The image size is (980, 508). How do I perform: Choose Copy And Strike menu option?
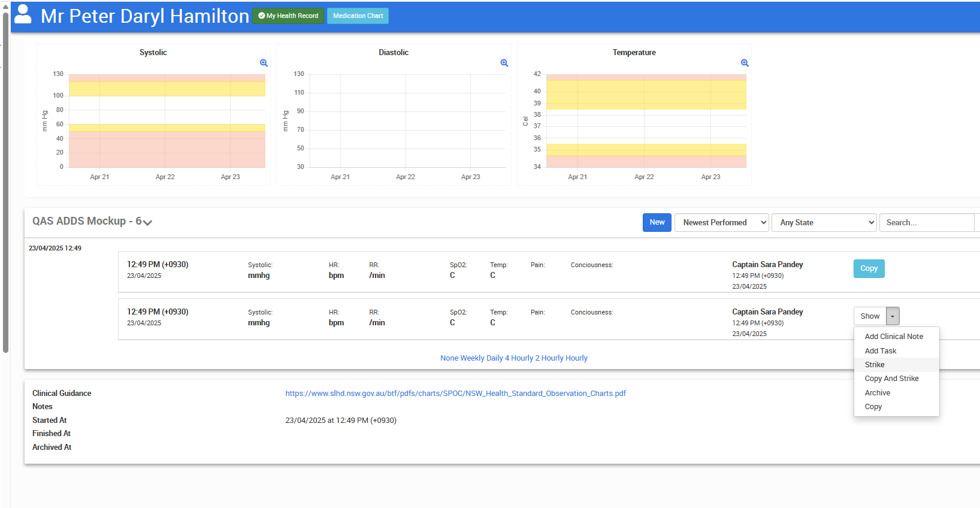(x=891, y=379)
